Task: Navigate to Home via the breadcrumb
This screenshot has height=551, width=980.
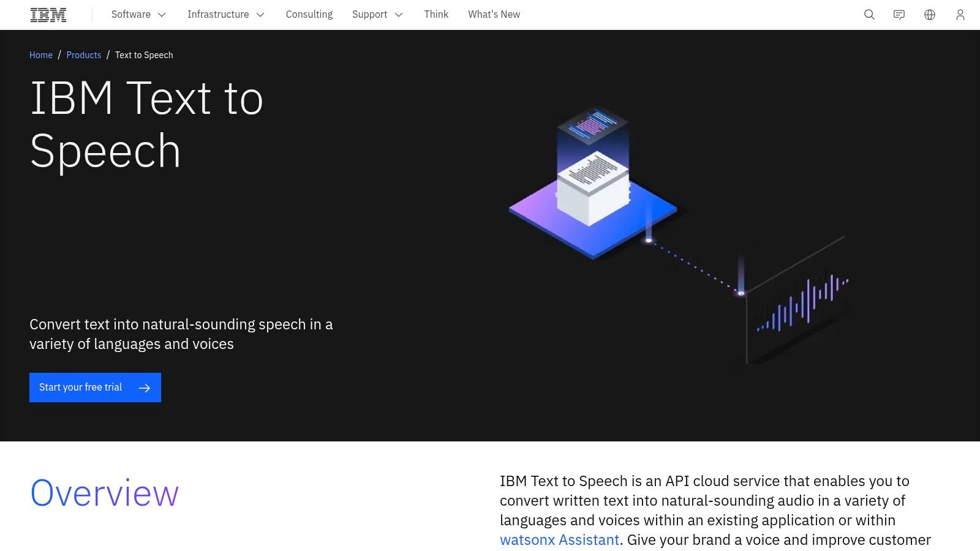Action: [40, 55]
